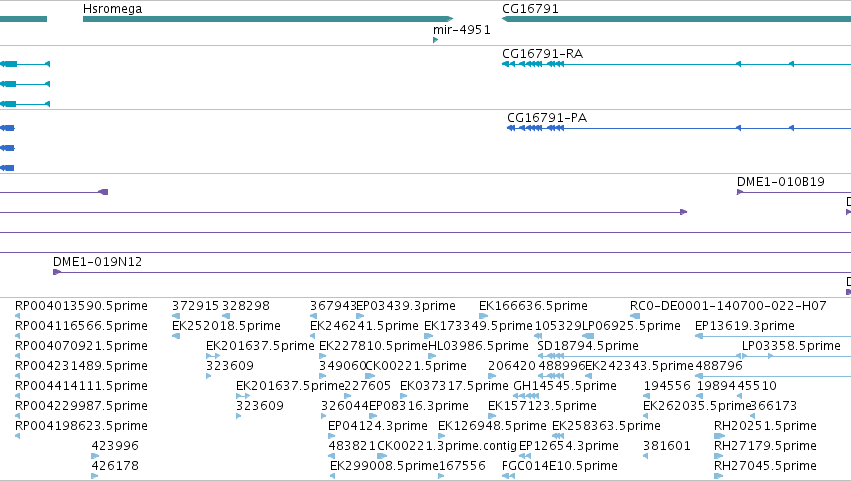Click SD18794.5prime label
Viewport: 851px width, 481px height.
[x=588, y=346]
